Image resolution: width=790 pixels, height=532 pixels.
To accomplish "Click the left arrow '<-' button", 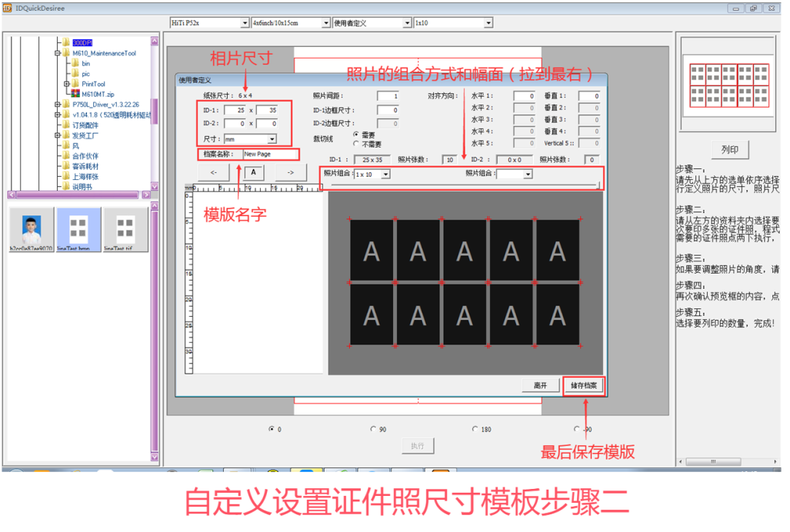I will pos(214,173).
